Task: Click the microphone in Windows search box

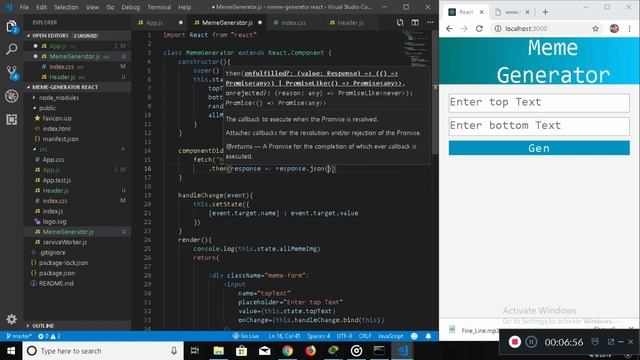Action: [x=174, y=351]
